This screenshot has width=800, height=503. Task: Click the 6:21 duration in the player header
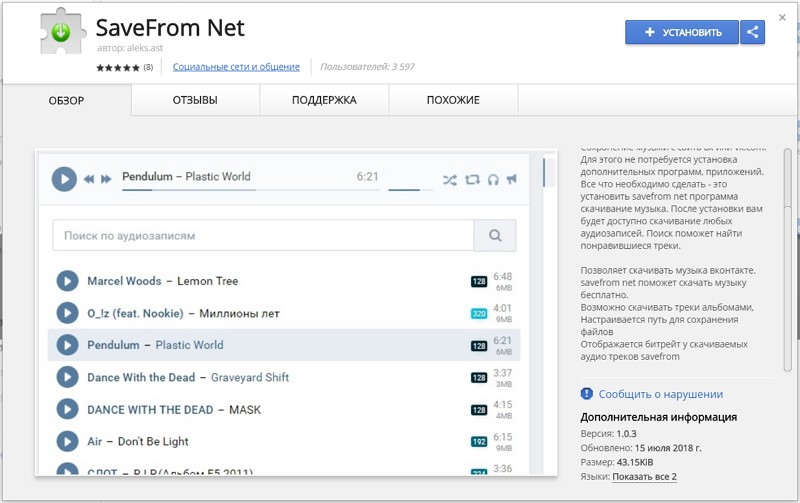point(367,177)
